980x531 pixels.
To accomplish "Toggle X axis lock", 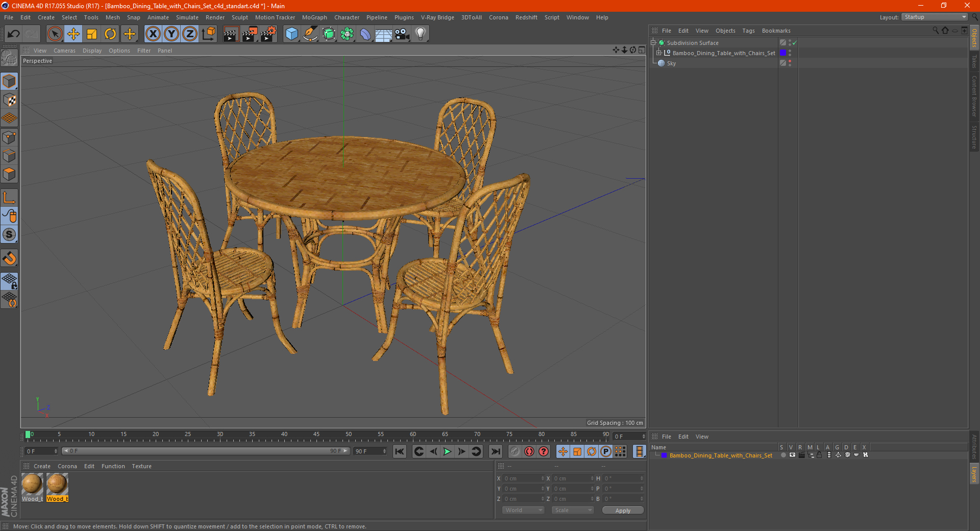I will [x=153, y=34].
